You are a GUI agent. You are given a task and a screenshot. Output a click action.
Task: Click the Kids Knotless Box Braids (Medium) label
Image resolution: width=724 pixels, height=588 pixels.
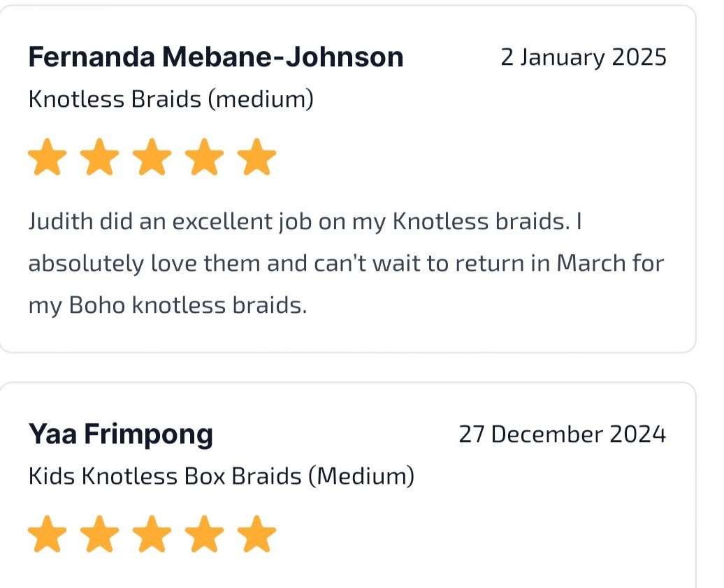[221, 477]
